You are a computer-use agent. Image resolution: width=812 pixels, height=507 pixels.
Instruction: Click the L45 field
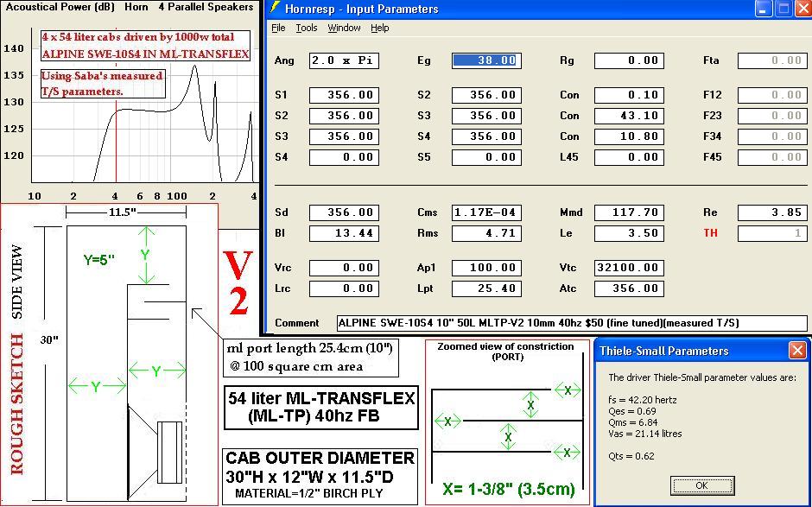pos(629,157)
